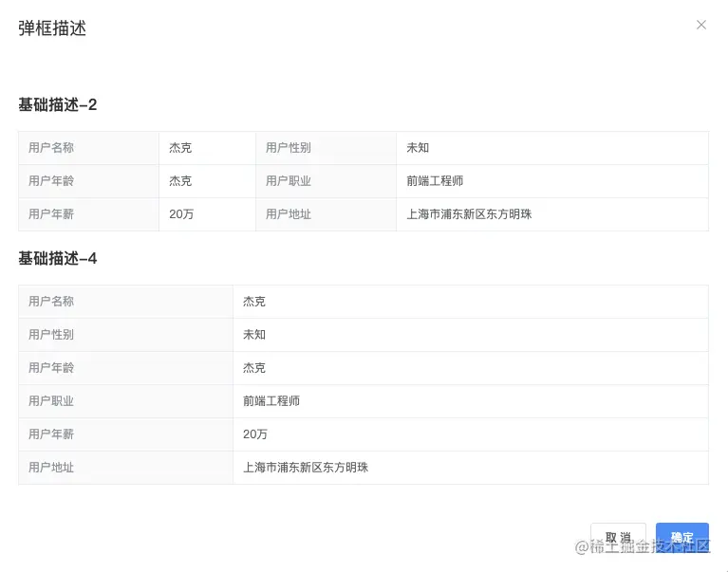The height and width of the screenshot is (572, 728).
Task: Click the 取消 cancel button
Action: click(x=618, y=538)
